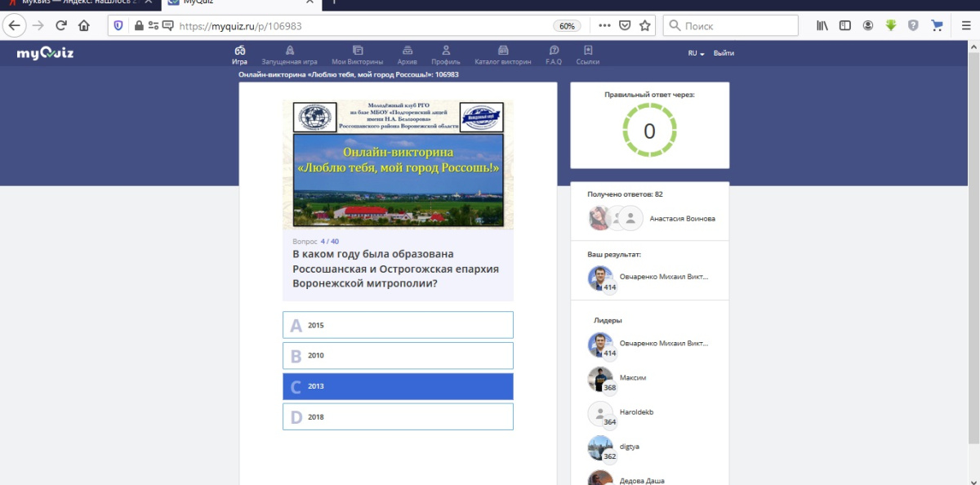980x485 pixels.
Task: Open the Архив section
Action: (x=407, y=56)
